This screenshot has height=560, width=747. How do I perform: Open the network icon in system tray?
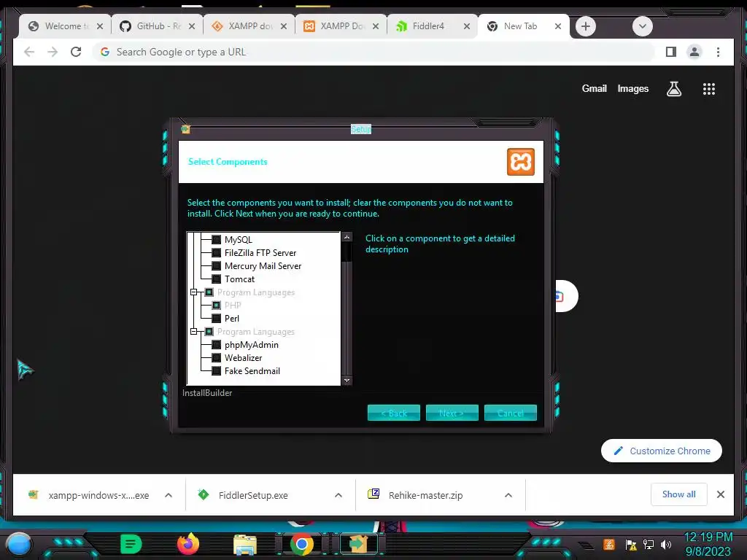[649, 544]
